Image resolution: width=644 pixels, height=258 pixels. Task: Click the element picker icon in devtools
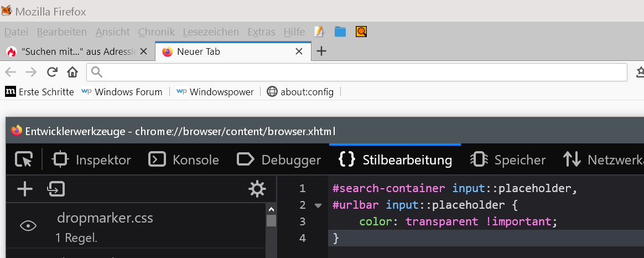(x=24, y=160)
